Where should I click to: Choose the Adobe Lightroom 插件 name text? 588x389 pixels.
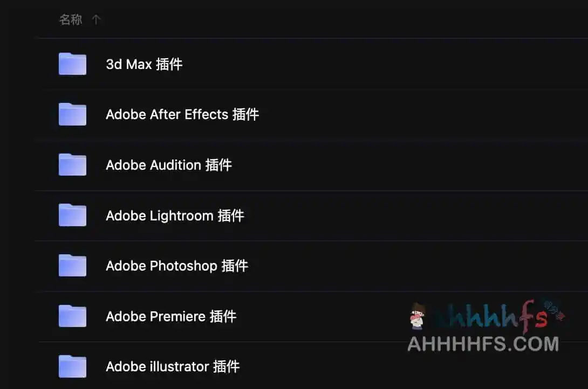pyautogui.click(x=175, y=216)
